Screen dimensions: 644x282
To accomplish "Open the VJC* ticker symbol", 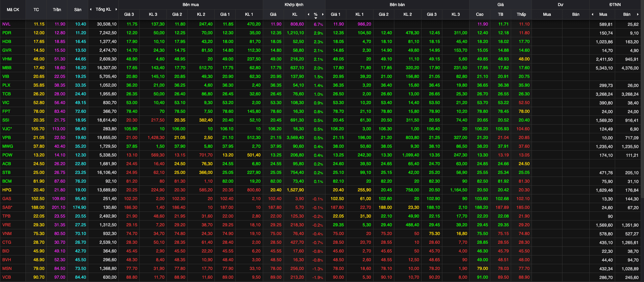I will (x=7, y=129).
